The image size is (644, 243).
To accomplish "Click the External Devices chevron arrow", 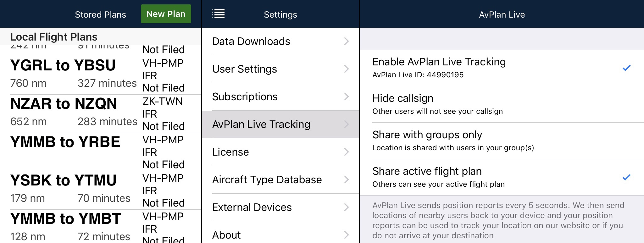I will tap(346, 207).
